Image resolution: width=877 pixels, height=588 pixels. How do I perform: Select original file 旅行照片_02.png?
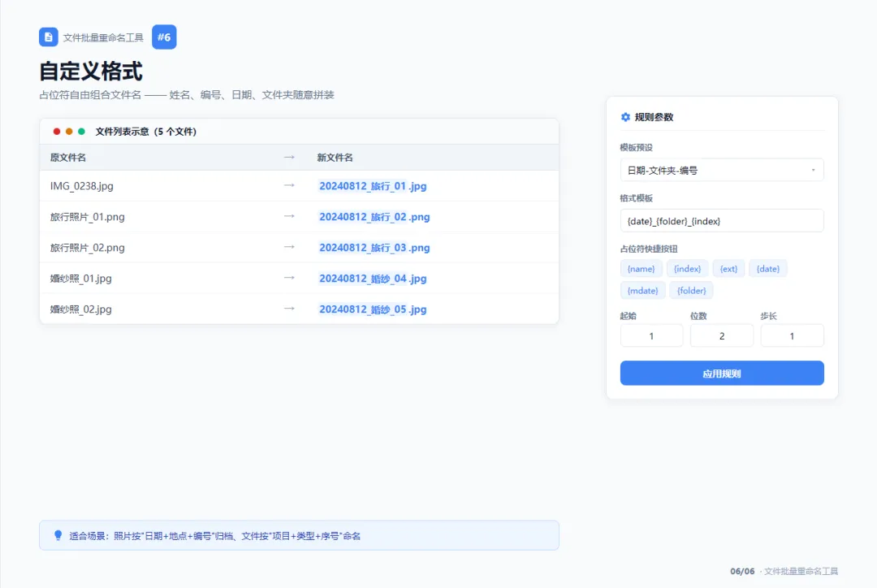(x=87, y=247)
